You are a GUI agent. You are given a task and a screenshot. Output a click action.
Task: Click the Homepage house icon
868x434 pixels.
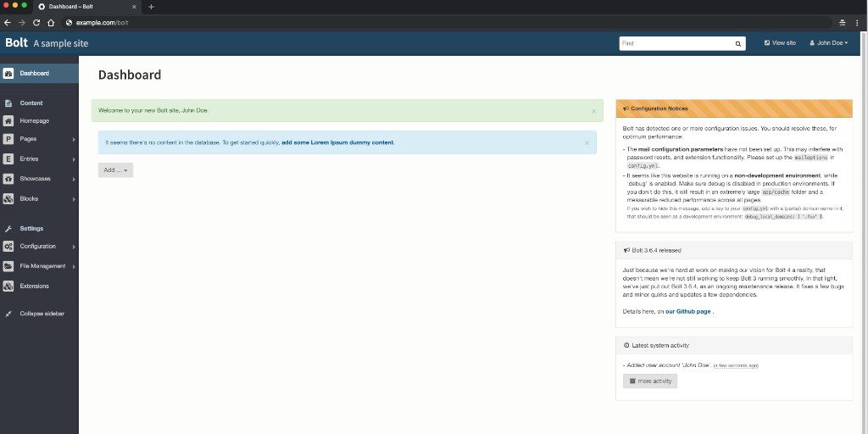point(8,120)
